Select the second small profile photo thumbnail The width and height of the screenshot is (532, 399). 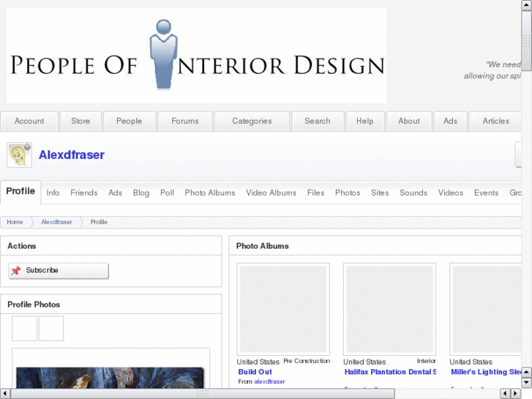pos(51,329)
